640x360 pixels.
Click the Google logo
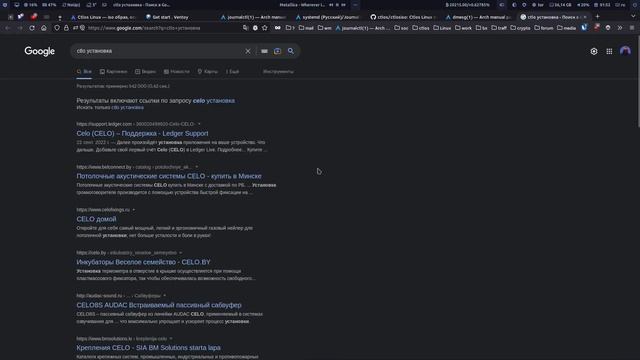pyautogui.click(x=40, y=51)
